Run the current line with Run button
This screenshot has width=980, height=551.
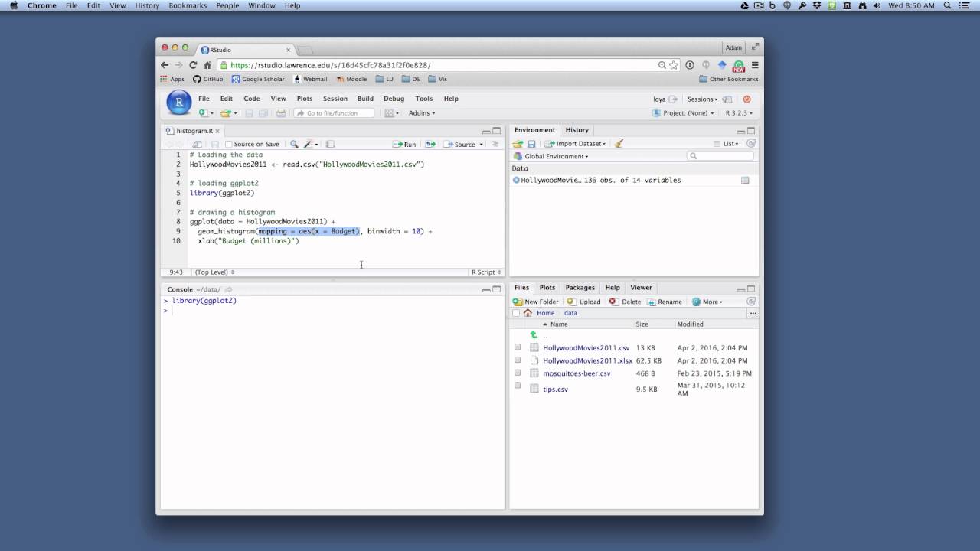[405, 144]
